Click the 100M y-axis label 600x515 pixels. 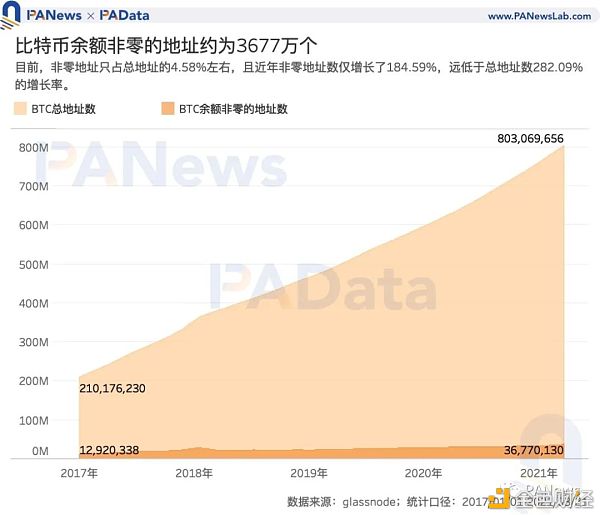(x=34, y=420)
